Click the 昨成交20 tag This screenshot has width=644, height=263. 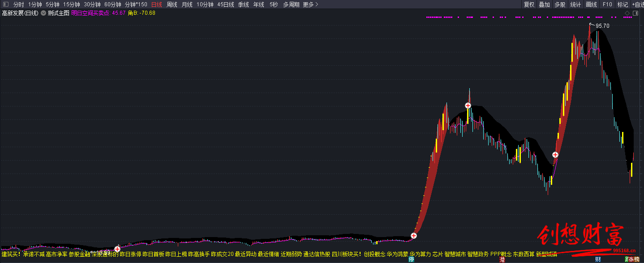click(222, 254)
